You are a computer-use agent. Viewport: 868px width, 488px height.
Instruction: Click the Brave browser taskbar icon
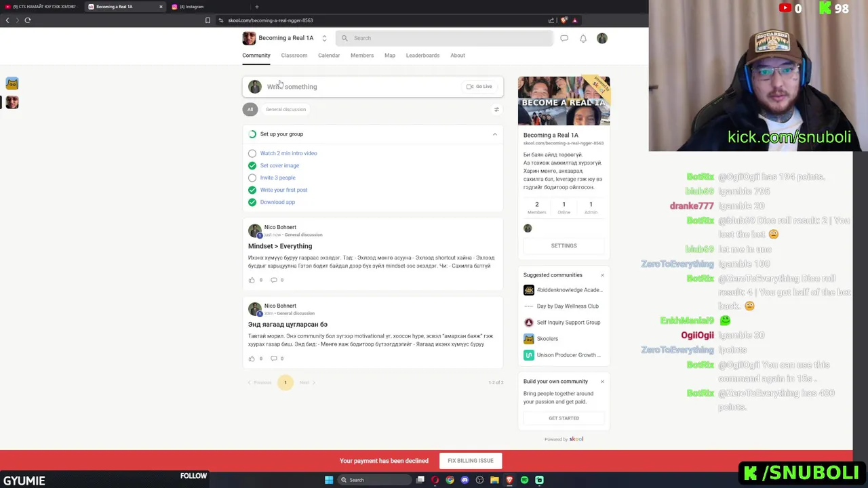(x=509, y=480)
